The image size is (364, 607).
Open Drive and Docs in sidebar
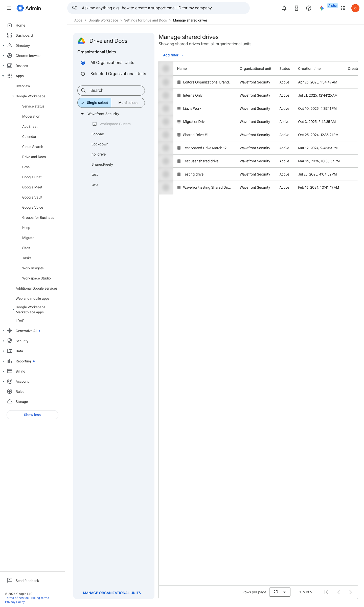click(34, 157)
